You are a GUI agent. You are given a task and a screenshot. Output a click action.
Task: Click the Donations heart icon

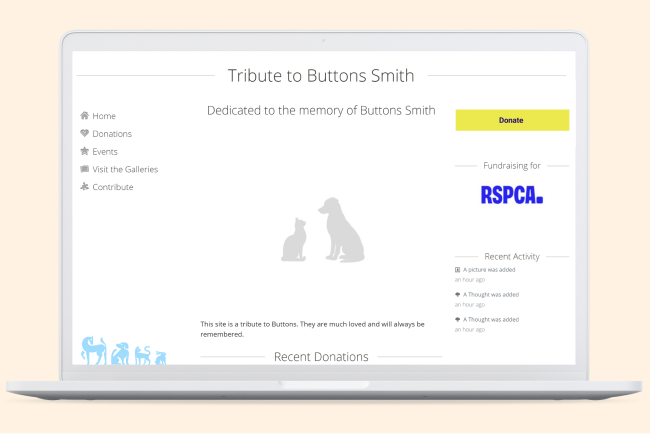point(85,134)
